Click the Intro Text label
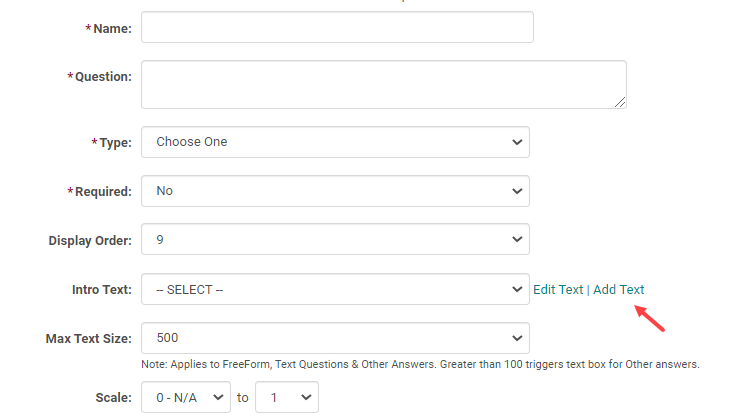The height and width of the screenshot is (416, 730). pos(101,290)
